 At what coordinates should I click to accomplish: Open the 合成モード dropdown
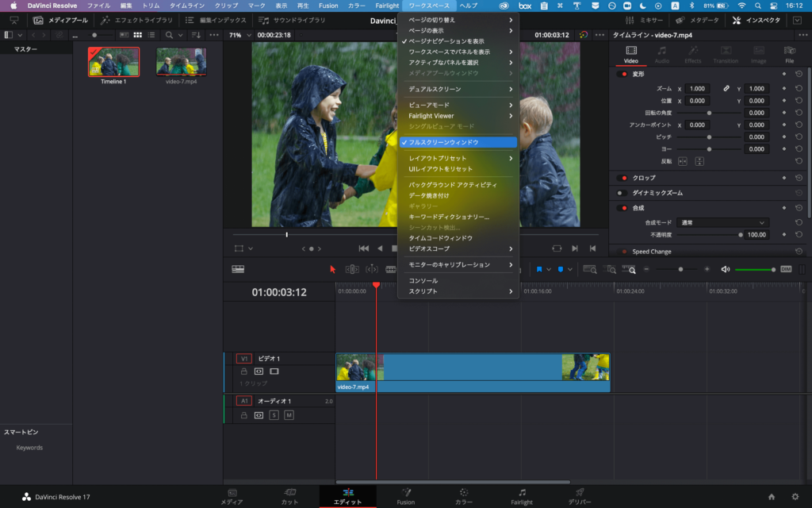pyautogui.click(x=722, y=222)
